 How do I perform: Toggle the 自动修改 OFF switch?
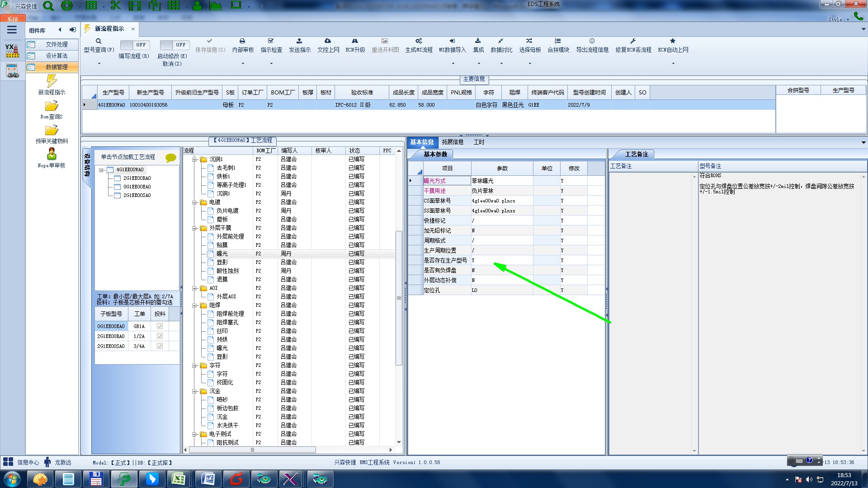coord(174,45)
